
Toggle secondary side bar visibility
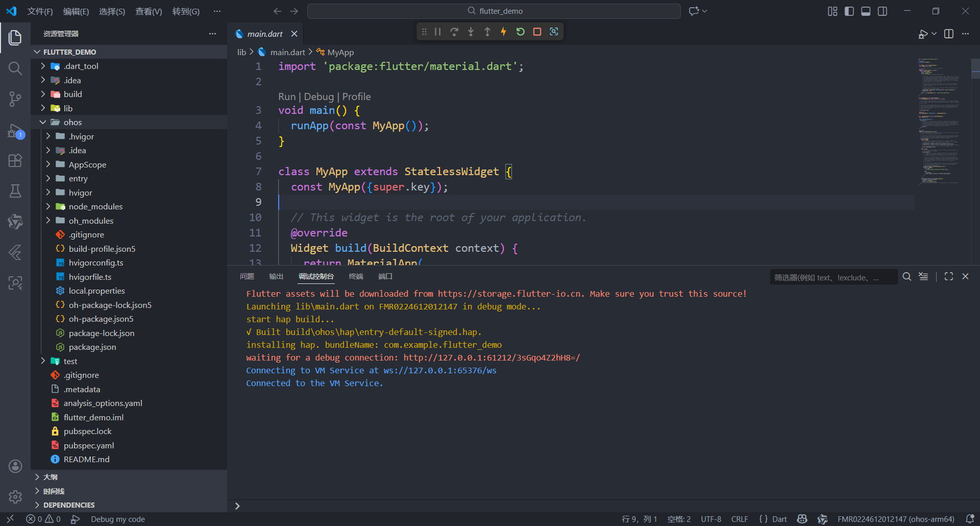(883, 11)
